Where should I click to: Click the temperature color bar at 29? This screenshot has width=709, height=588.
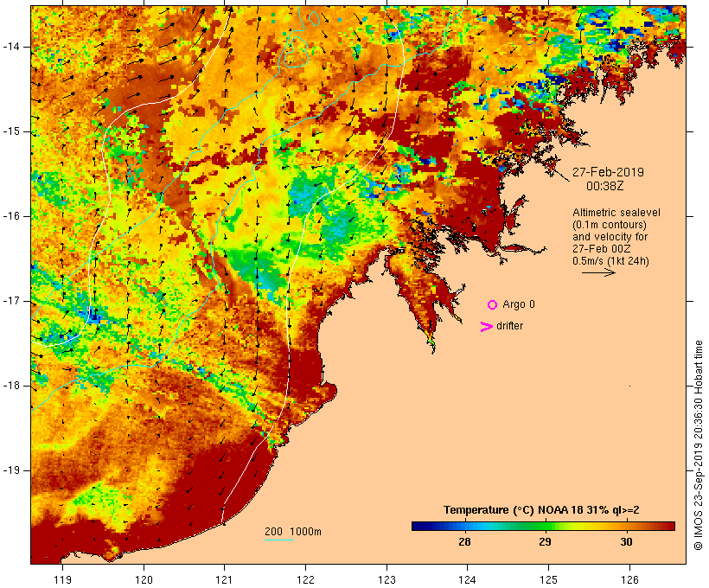pyautogui.click(x=546, y=526)
